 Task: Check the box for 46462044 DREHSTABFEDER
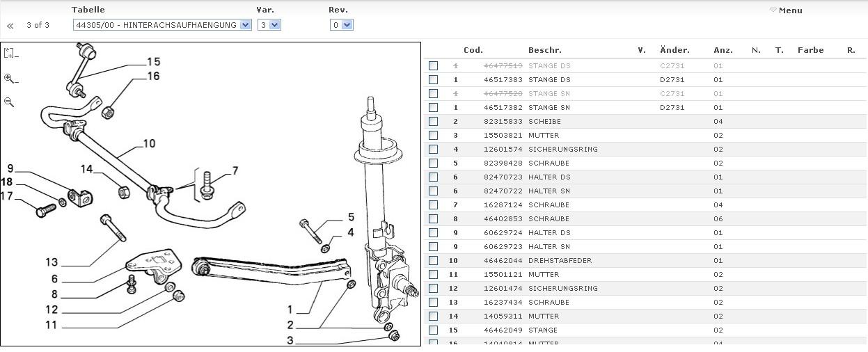pyautogui.click(x=434, y=261)
